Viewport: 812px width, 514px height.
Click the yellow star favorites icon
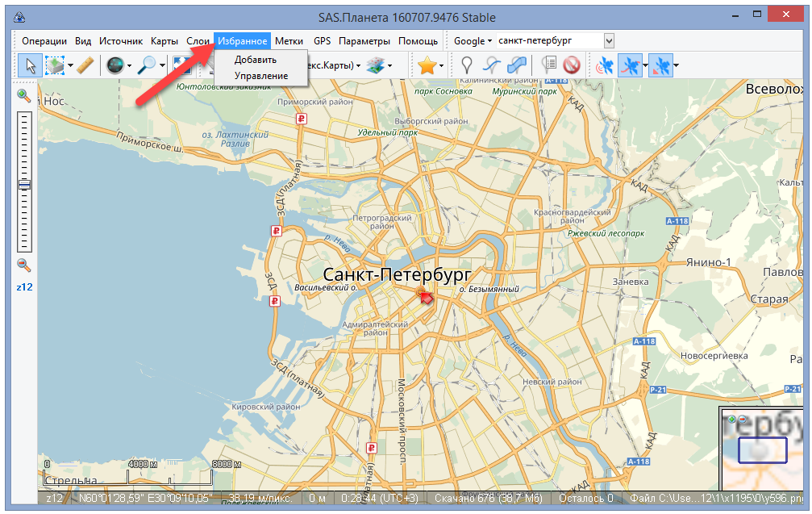(x=427, y=66)
